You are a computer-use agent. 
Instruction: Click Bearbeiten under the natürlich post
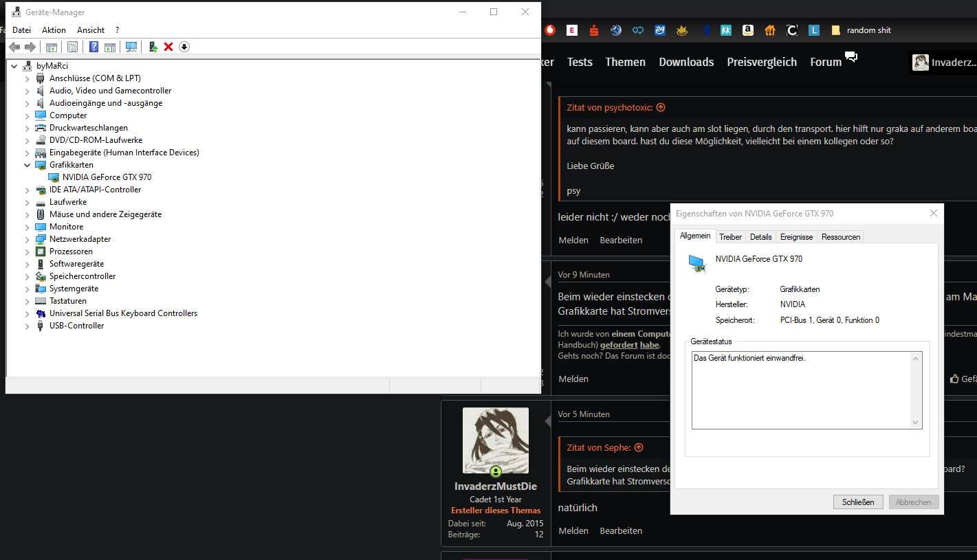tap(621, 530)
